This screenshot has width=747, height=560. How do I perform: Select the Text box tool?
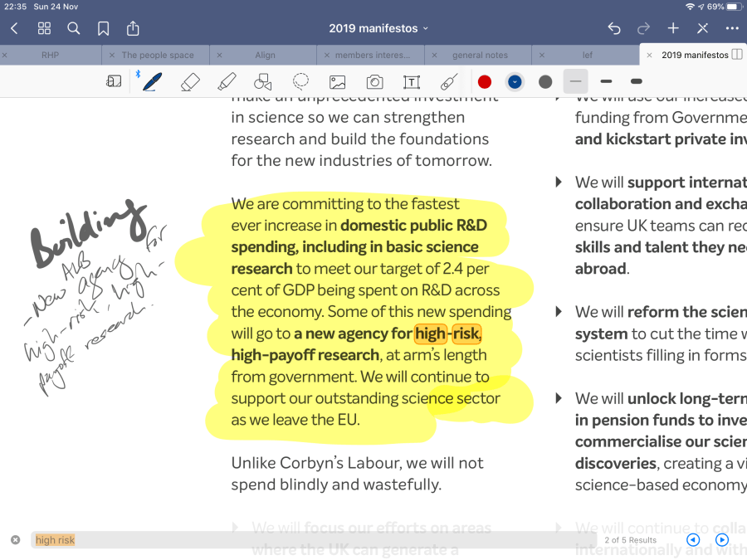point(411,82)
